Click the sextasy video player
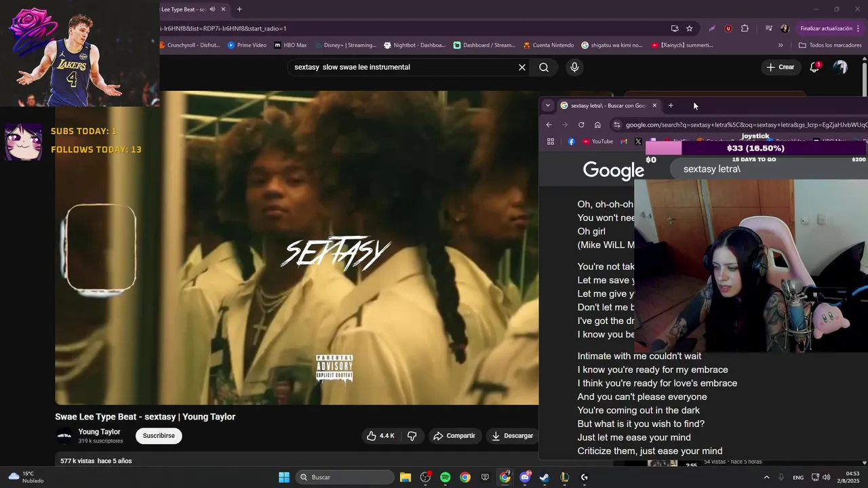Image resolution: width=868 pixels, height=488 pixels. pos(297,248)
